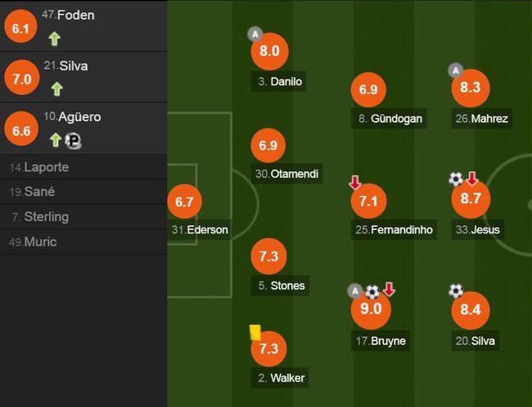The height and width of the screenshot is (407, 532).
Task: Click the green sub-on arrow under Foden
Action: [54, 38]
